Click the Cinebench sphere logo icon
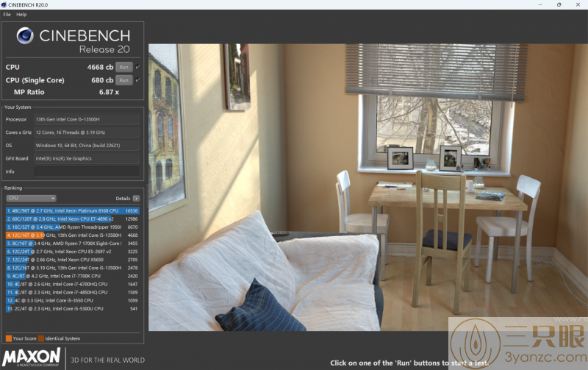This screenshot has height=370, width=588. [x=25, y=35]
